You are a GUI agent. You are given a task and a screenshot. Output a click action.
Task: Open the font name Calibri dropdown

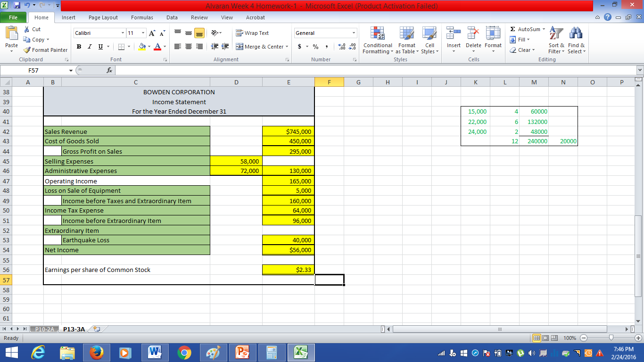(x=123, y=33)
